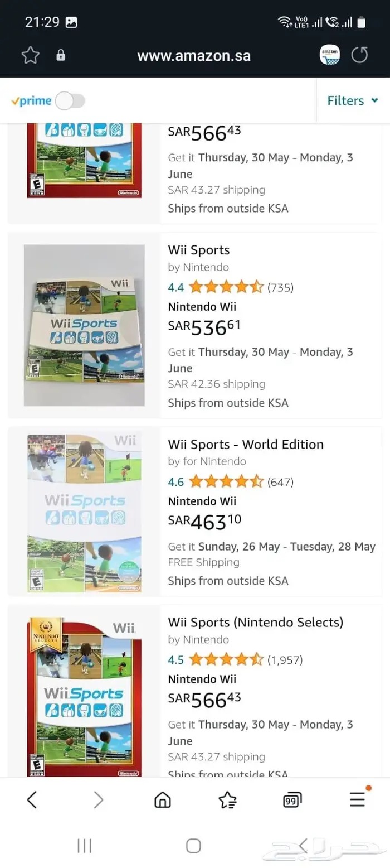Open the bookmarks list icon
This screenshot has height=868, width=390.
coord(227,800)
